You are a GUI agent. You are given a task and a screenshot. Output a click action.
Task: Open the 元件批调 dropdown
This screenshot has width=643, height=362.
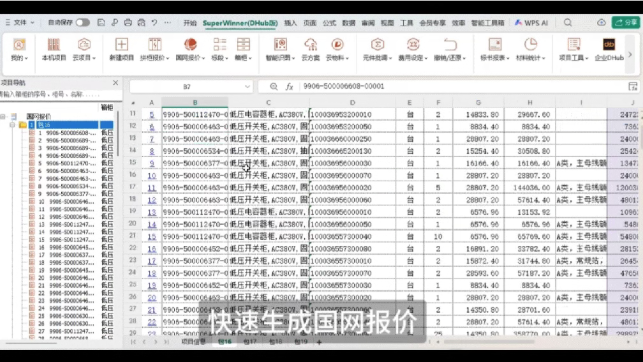click(377, 50)
